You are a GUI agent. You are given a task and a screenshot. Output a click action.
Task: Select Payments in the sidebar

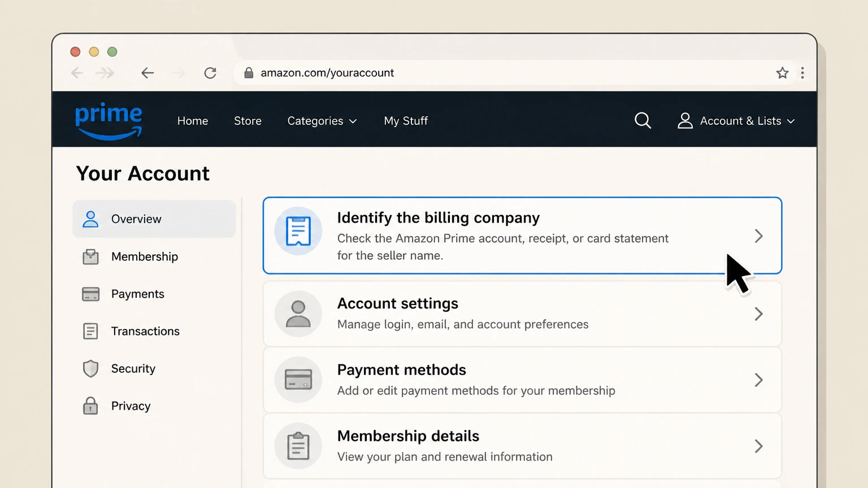coord(154,294)
